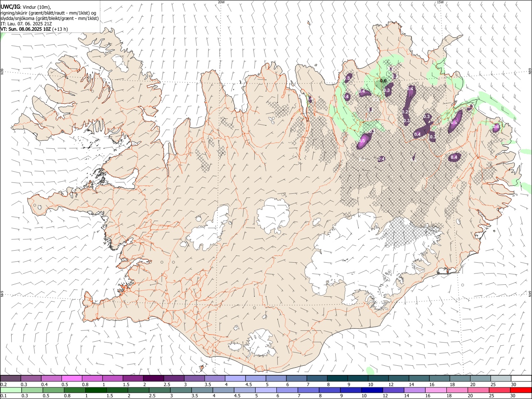Click the '0.2' snowfall value label
532x399 pixels.
tap(406, 112)
